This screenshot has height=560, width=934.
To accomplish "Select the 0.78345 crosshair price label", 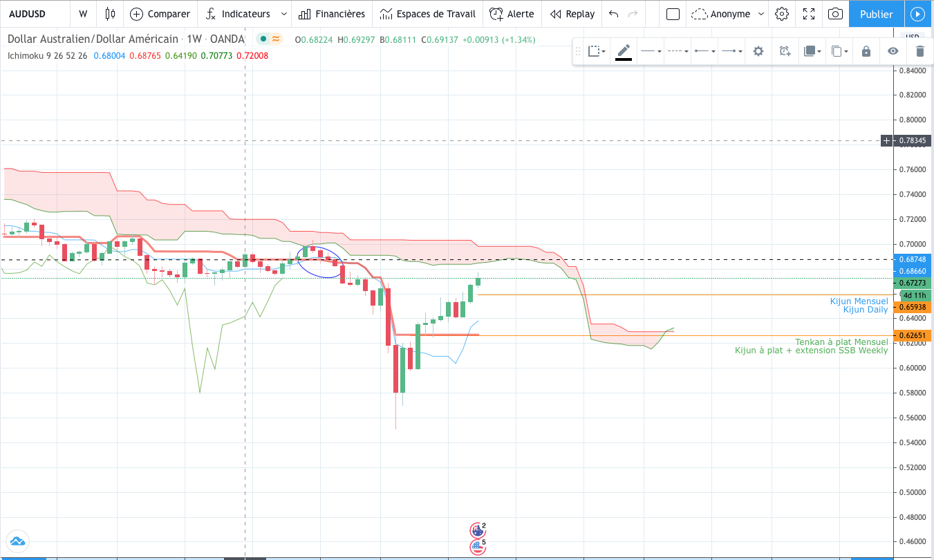I will click(x=913, y=141).
